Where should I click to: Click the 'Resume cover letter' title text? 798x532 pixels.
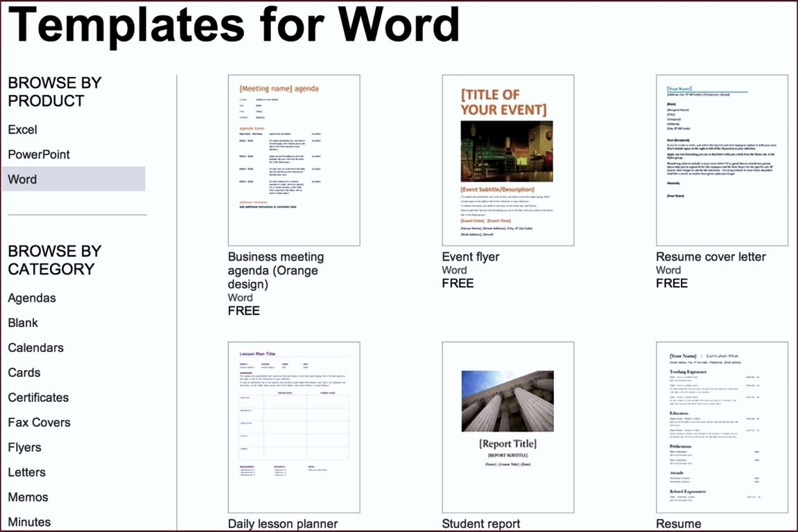click(711, 257)
